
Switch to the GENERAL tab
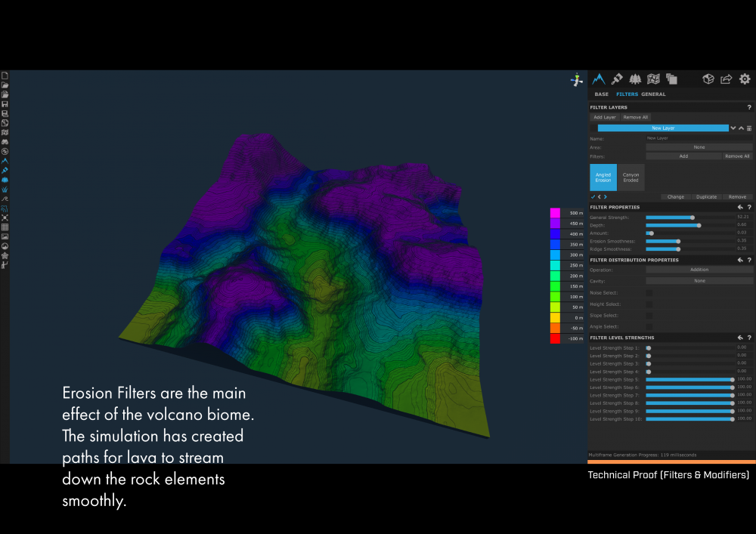[653, 94]
